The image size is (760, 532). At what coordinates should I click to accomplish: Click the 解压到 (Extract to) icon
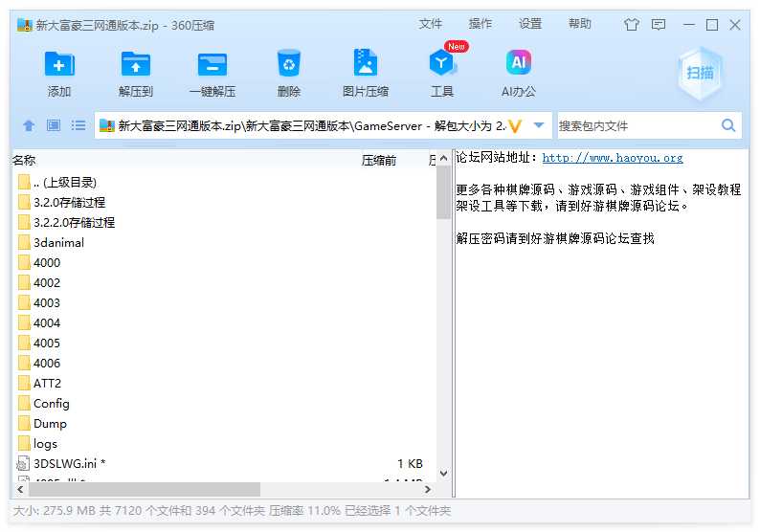[136, 63]
